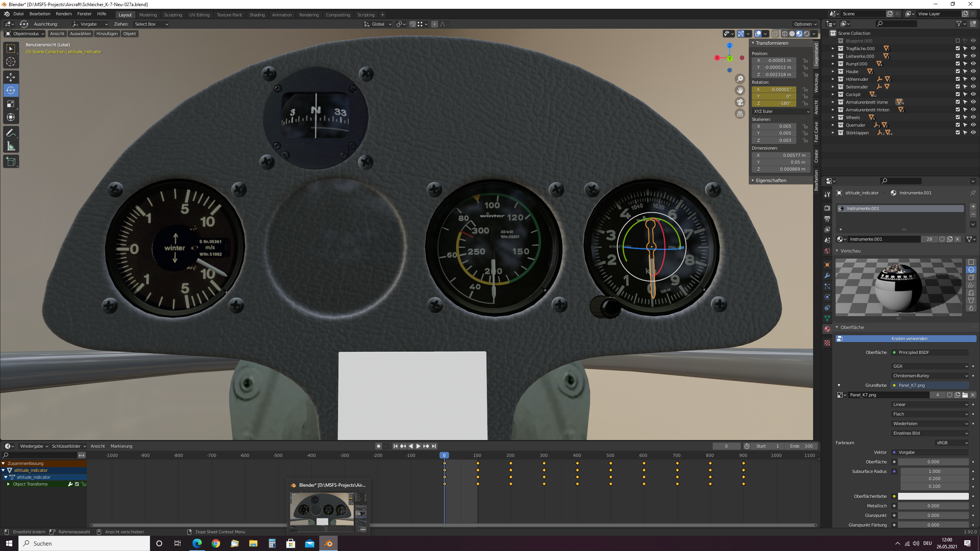Activate the Measure tool
This screenshot has width=980, height=551.
click(x=11, y=146)
